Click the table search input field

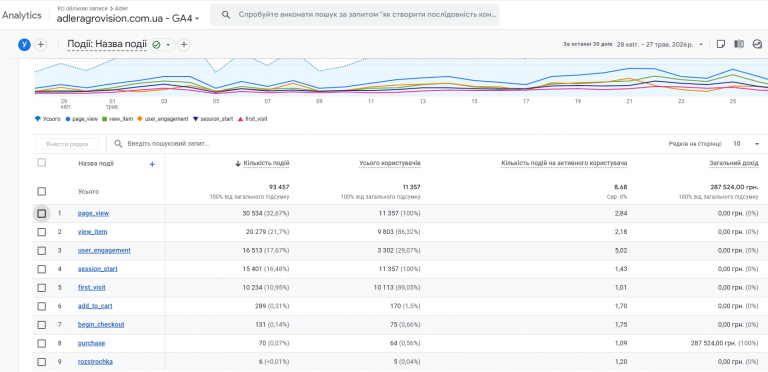click(168, 144)
